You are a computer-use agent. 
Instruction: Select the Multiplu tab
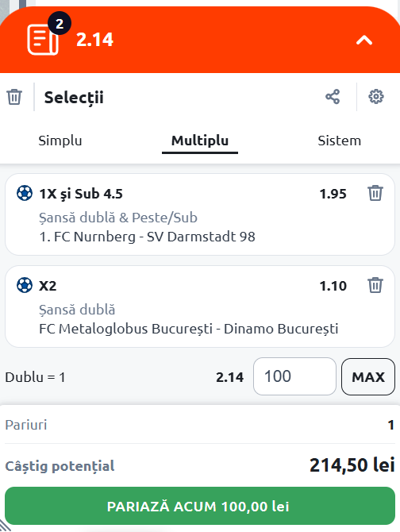200,141
